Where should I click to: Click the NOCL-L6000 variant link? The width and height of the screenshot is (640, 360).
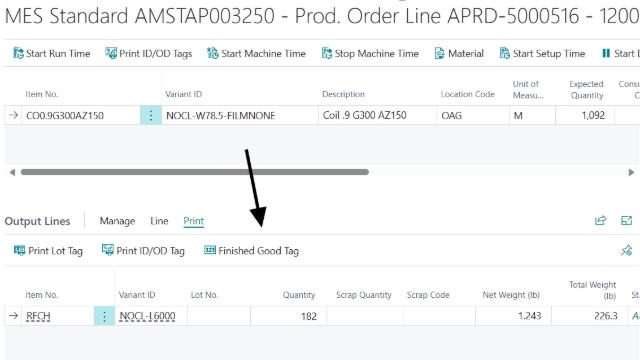pos(147,316)
